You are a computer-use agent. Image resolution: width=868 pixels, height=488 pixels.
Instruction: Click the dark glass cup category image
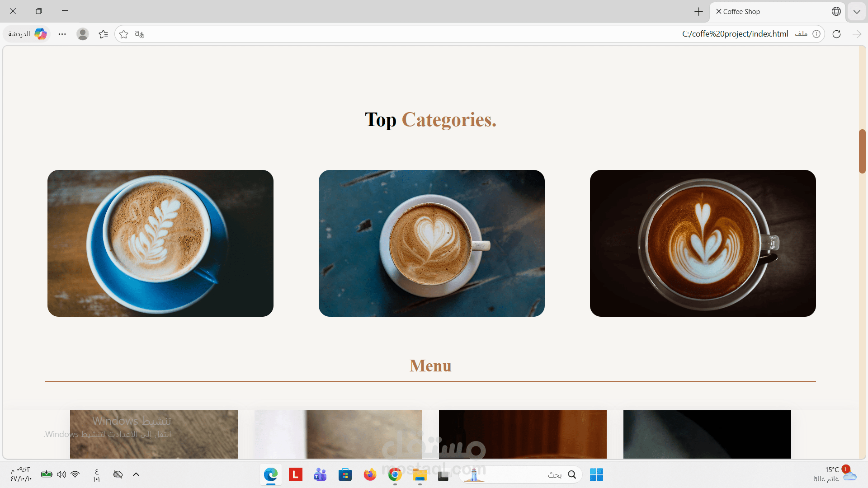click(x=703, y=243)
